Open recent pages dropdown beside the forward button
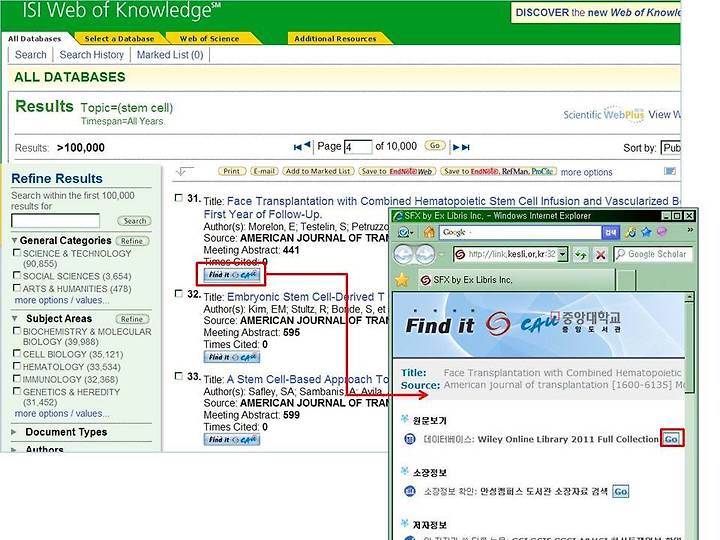The width and height of the screenshot is (720, 540). [441, 254]
